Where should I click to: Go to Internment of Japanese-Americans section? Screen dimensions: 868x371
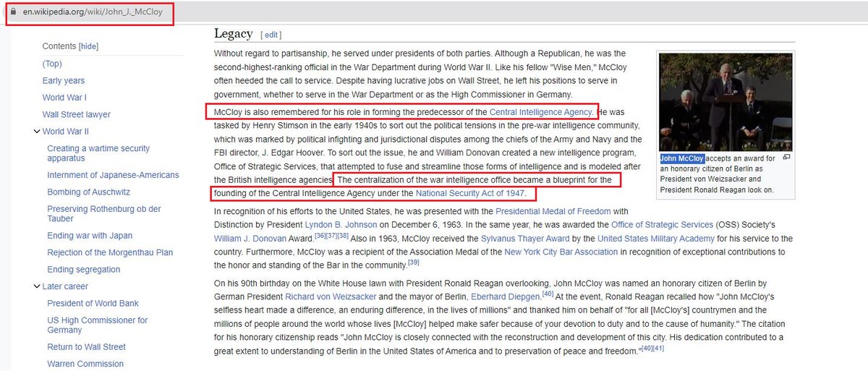[x=113, y=175]
